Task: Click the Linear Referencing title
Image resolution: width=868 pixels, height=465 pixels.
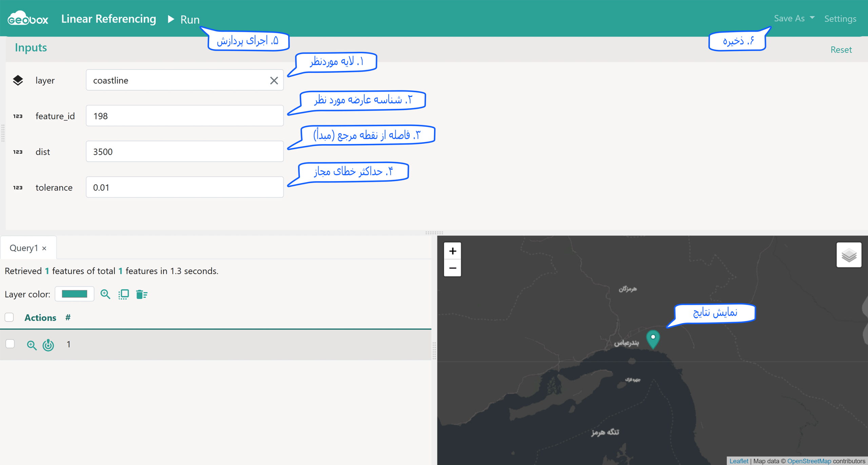Action: [x=108, y=19]
